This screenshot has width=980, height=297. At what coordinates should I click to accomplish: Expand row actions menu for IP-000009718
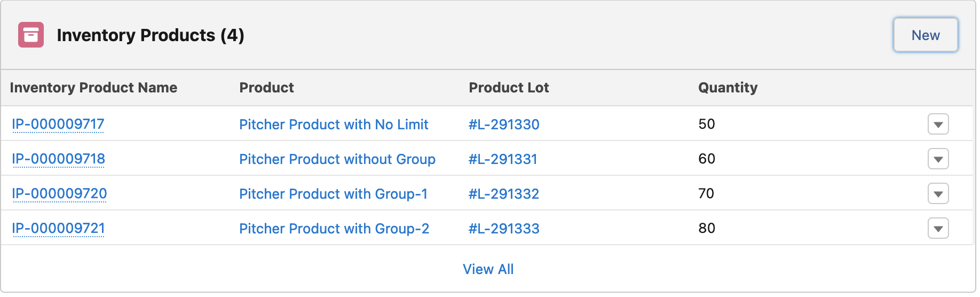click(938, 159)
